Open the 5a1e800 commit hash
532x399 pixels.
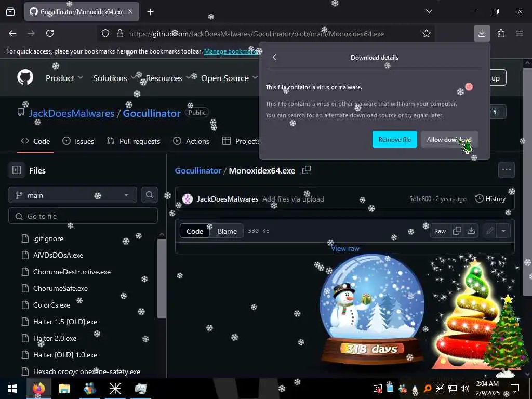coord(420,199)
